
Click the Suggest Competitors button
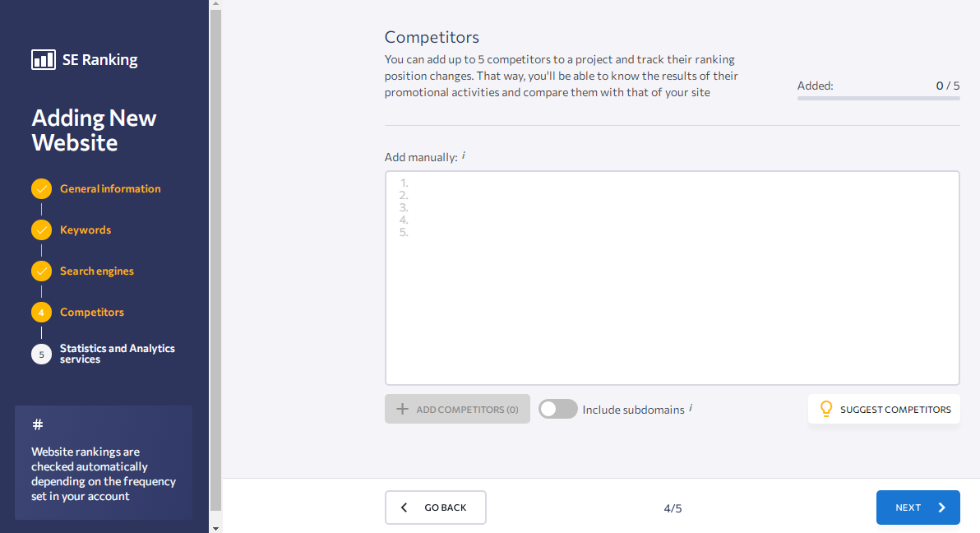(x=884, y=409)
